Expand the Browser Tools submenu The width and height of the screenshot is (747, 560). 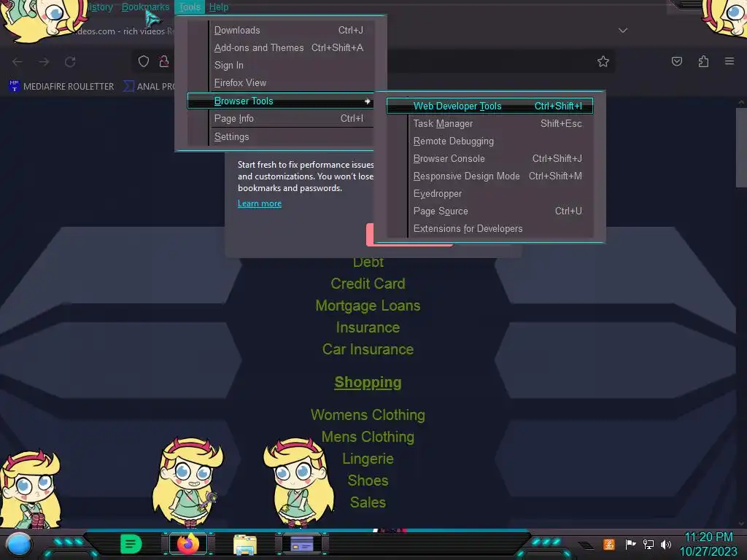click(x=281, y=101)
